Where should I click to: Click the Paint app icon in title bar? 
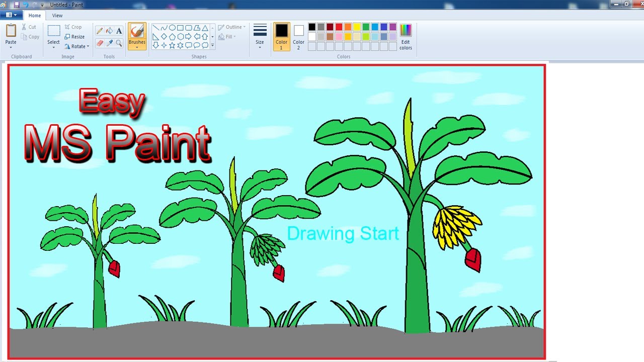4,5
